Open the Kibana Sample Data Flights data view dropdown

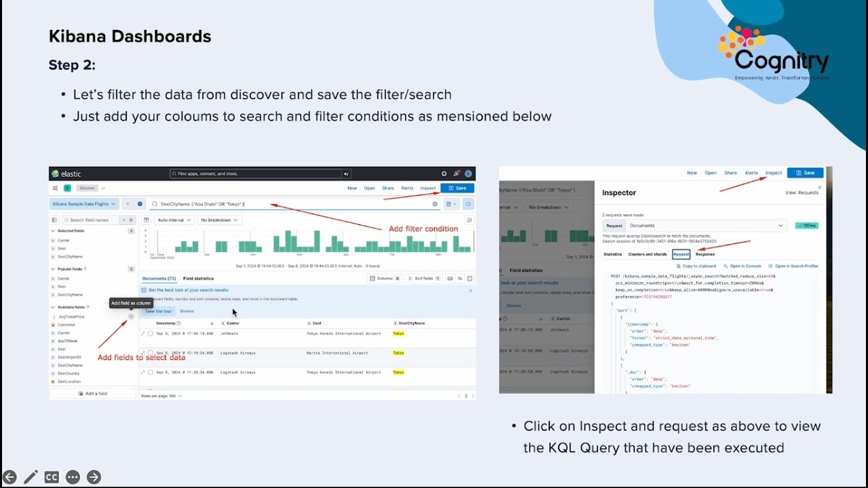click(85, 203)
